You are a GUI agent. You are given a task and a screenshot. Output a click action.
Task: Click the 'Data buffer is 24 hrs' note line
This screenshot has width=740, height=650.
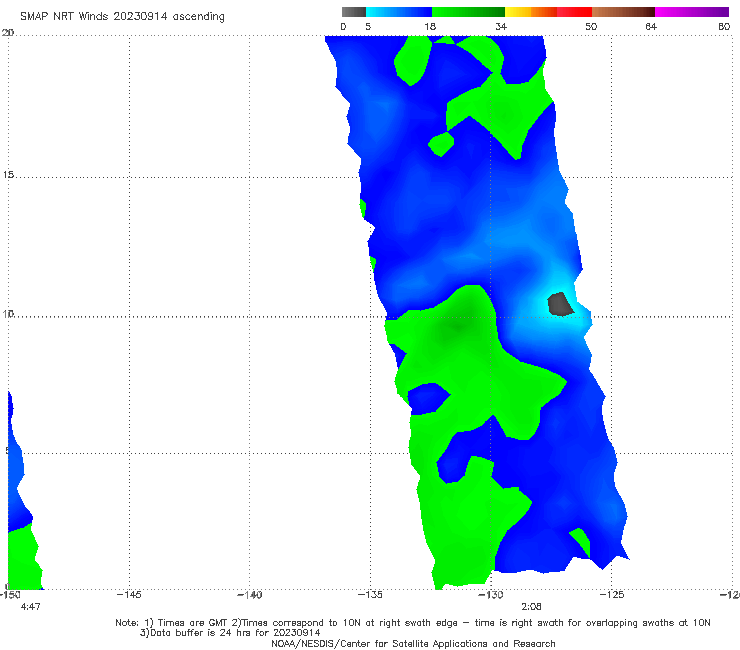point(230,633)
